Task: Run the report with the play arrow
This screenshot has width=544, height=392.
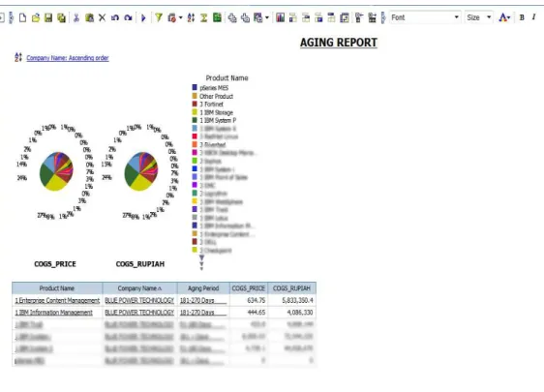Action: tap(143, 17)
